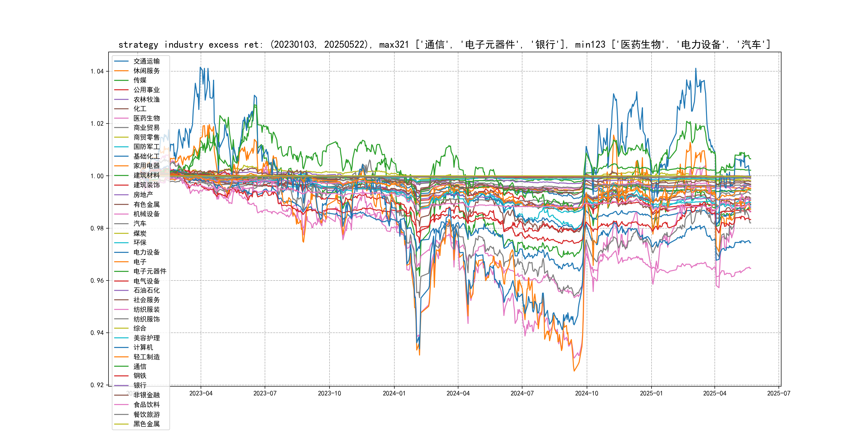Click the 0.96 y-axis tick label
Image resolution: width=868 pixels, height=434 pixels.
pos(97,281)
